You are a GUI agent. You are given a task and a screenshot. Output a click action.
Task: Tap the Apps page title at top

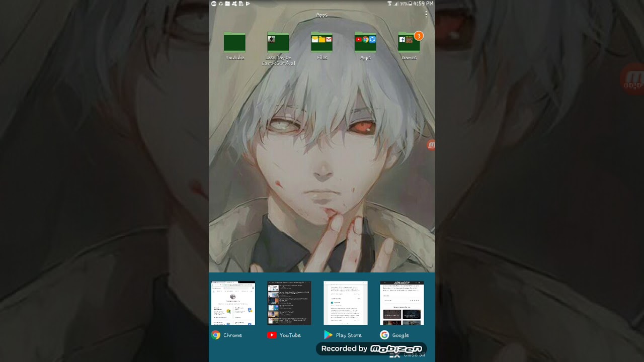point(322,15)
